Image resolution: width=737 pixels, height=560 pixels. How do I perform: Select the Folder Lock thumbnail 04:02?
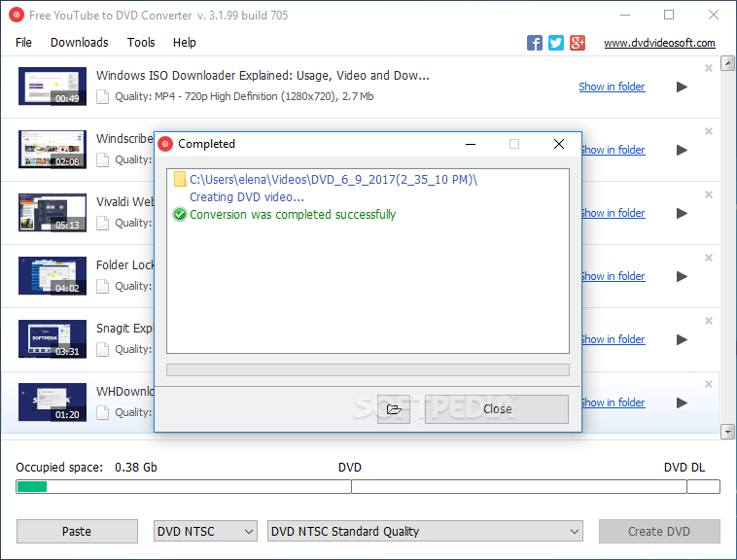pos(53,276)
